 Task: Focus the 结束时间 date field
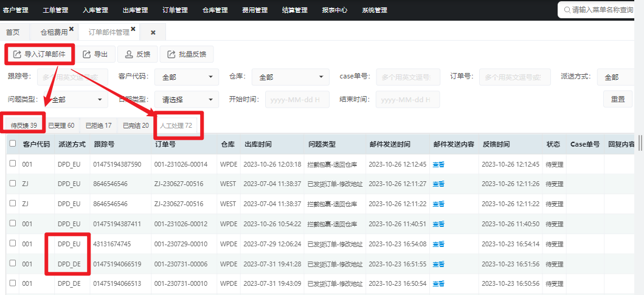pyautogui.click(x=408, y=99)
